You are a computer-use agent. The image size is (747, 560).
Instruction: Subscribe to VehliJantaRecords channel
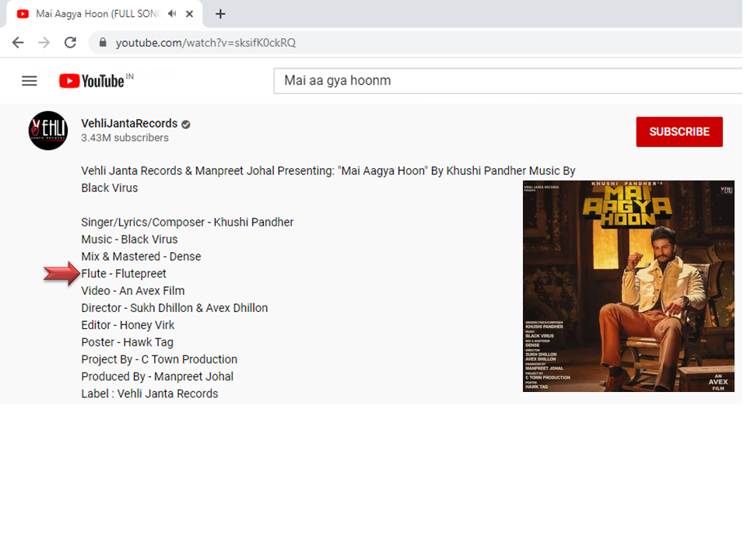coord(679,131)
